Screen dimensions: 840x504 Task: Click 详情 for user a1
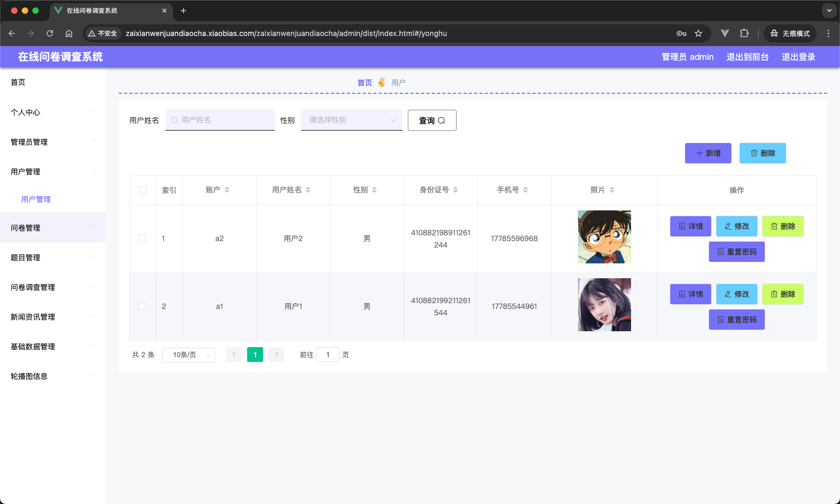coord(690,294)
